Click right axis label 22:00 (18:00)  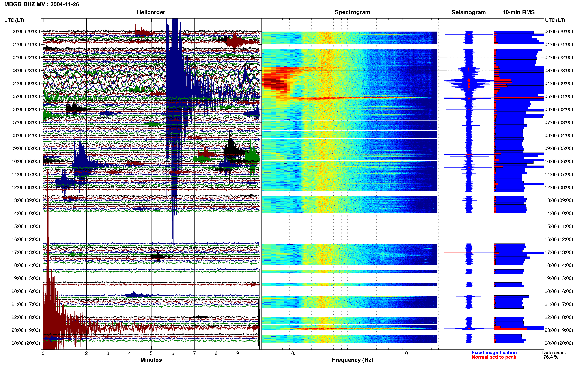[559, 317]
